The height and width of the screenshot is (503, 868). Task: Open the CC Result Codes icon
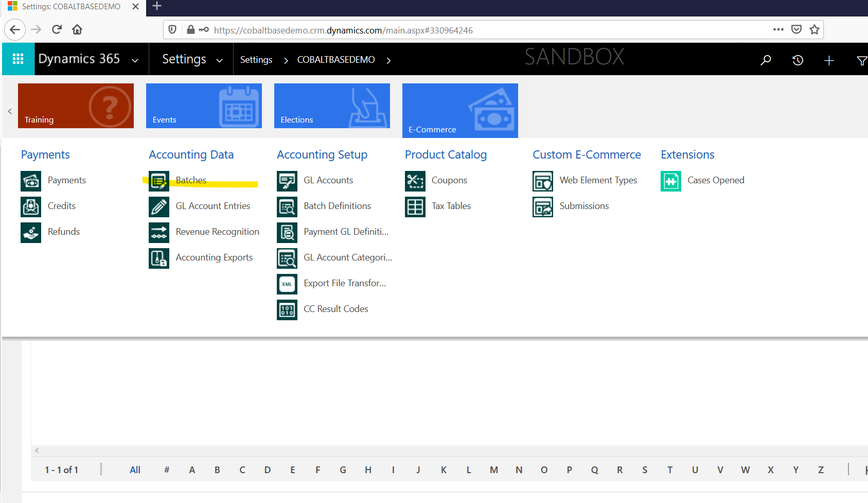coord(287,309)
